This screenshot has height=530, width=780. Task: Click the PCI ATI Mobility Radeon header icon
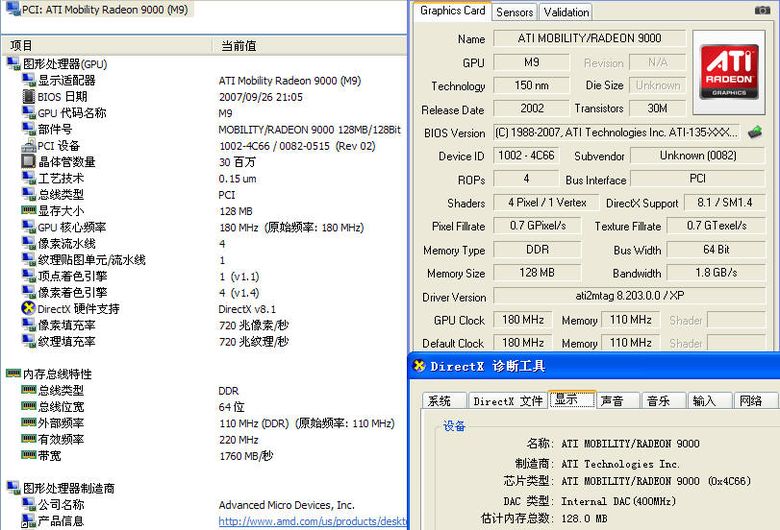click(x=12, y=9)
